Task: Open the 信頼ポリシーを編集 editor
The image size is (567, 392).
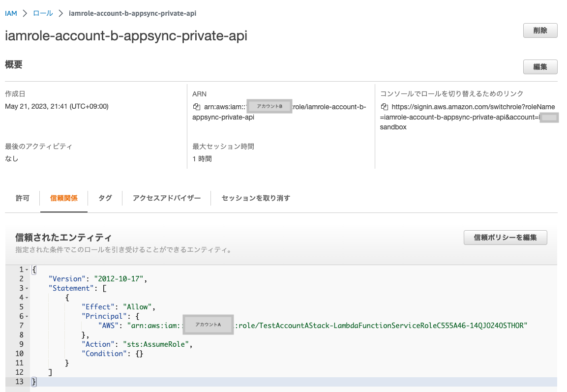Action: (505, 238)
